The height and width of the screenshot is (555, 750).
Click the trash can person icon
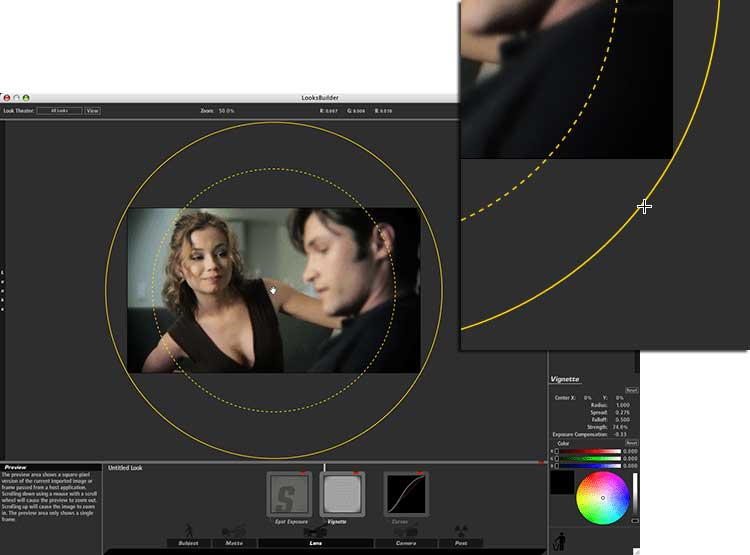559,542
